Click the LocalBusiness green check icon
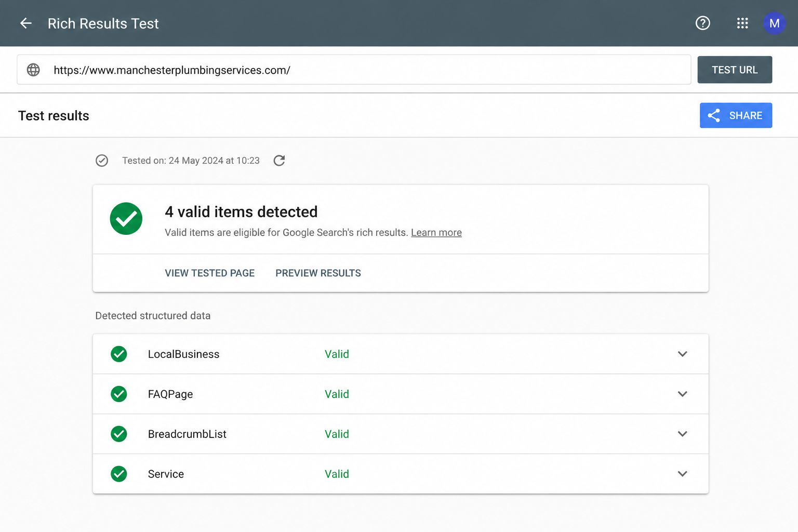Viewport: 798px width, 532px height. click(x=119, y=354)
